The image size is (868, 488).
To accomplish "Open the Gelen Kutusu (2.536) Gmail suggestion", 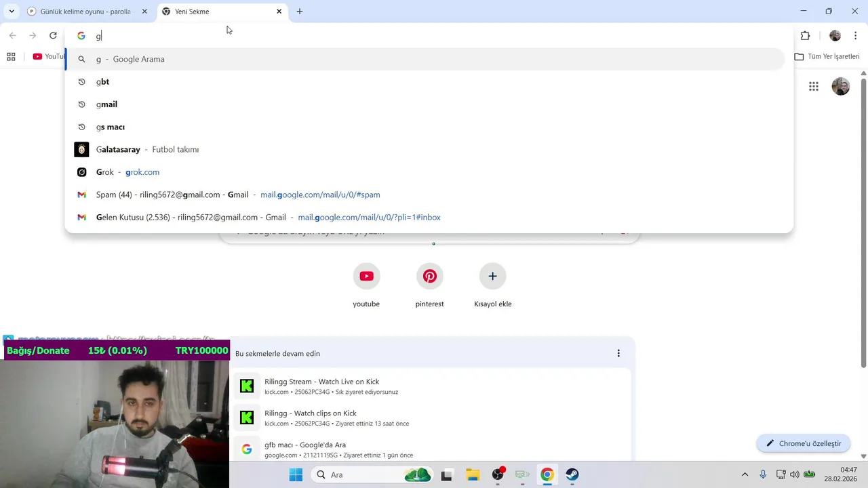I will (425, 217).
